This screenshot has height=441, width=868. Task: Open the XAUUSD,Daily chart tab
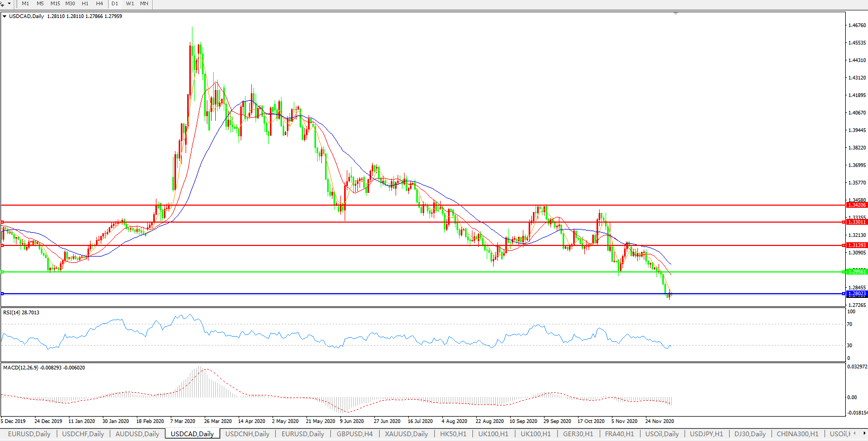point(406,434)
